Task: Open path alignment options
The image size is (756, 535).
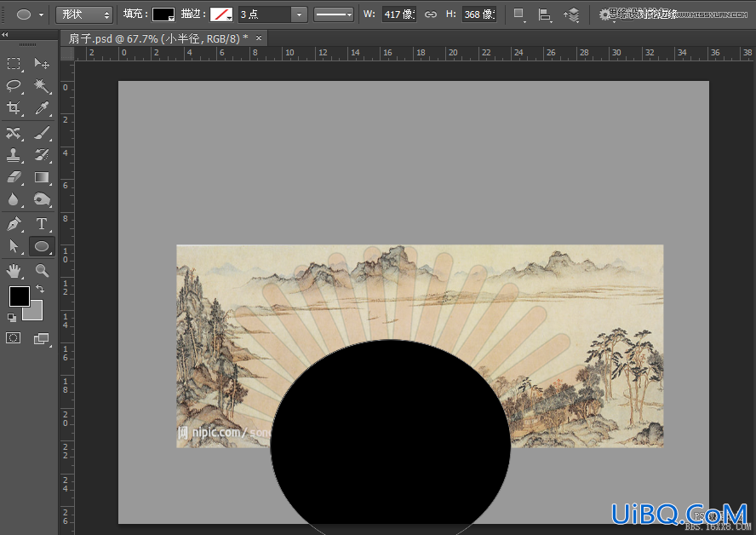Action: point(545,14)
